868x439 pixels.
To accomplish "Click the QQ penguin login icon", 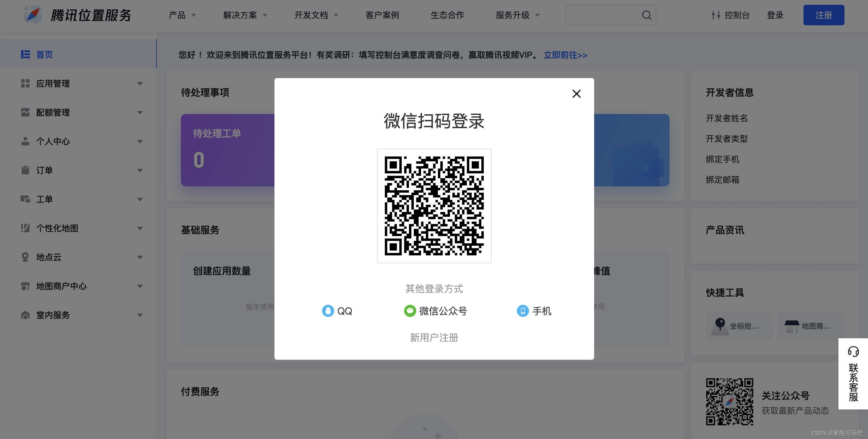I will (328, 311).
